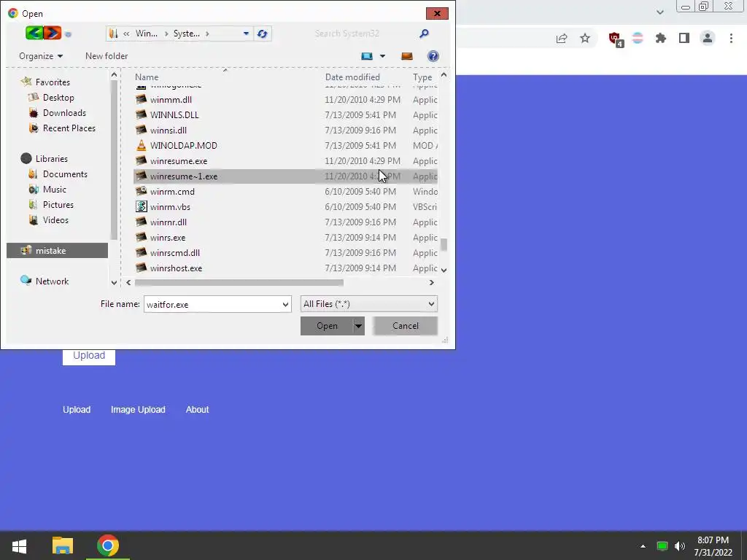Sort files by Date modified column
Viewport: 747px width, 560px height.
pos(352,77)
